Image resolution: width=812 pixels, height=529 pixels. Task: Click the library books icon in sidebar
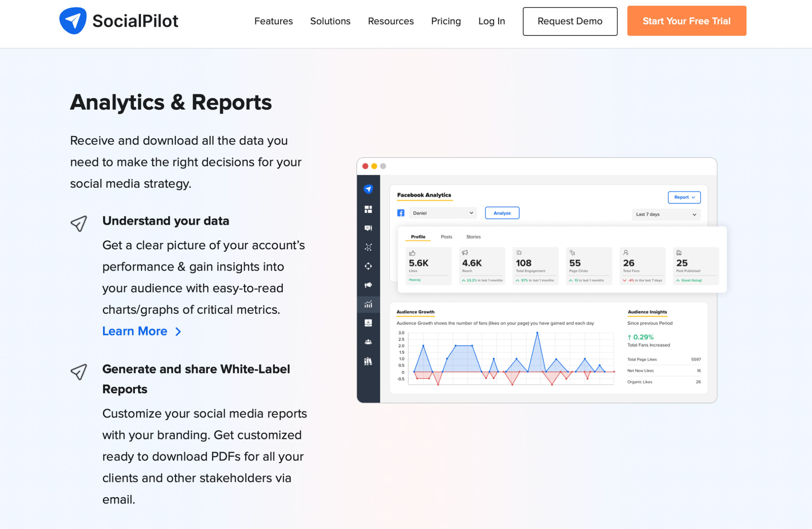click(368, 361)
